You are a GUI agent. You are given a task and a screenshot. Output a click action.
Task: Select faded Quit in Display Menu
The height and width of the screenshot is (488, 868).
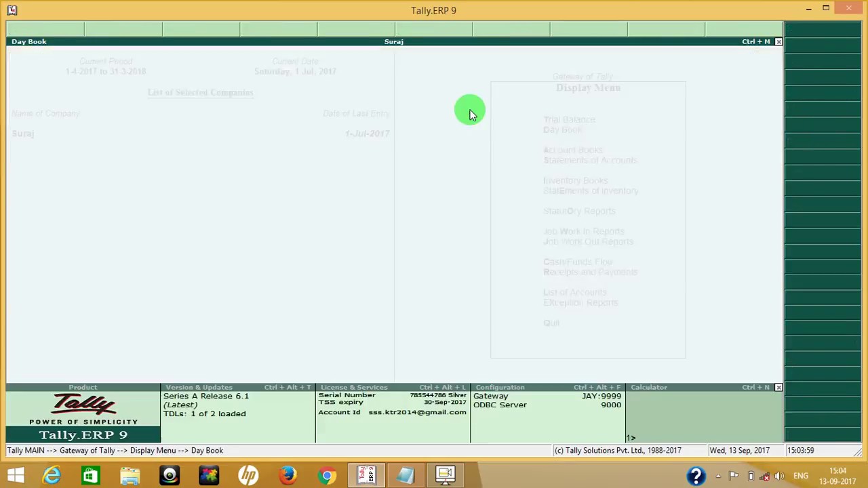point(551,323)
